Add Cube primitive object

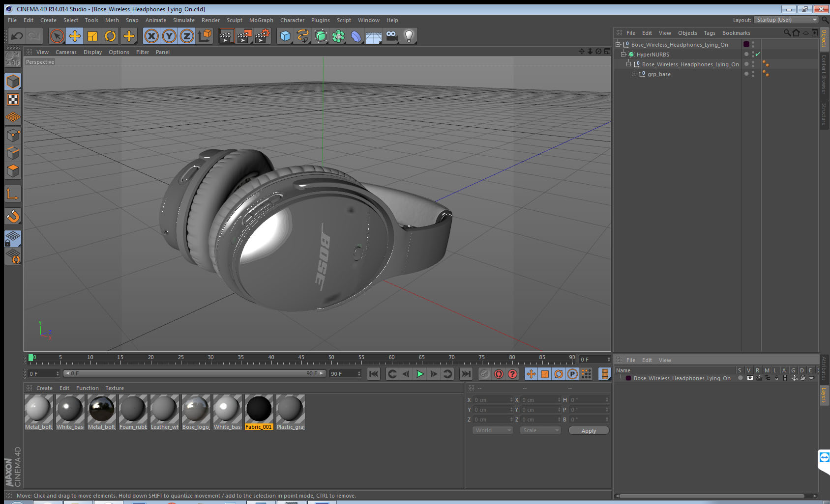(x=285, y=36)
